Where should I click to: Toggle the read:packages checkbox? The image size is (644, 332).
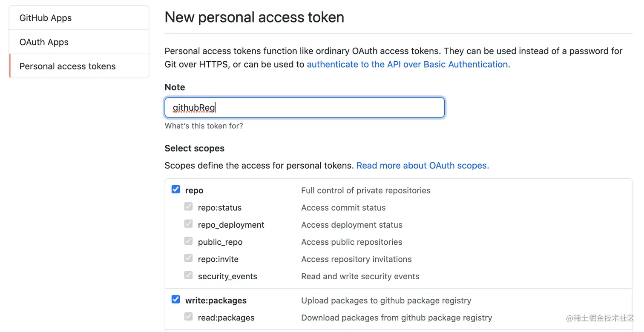coord(188,317)
